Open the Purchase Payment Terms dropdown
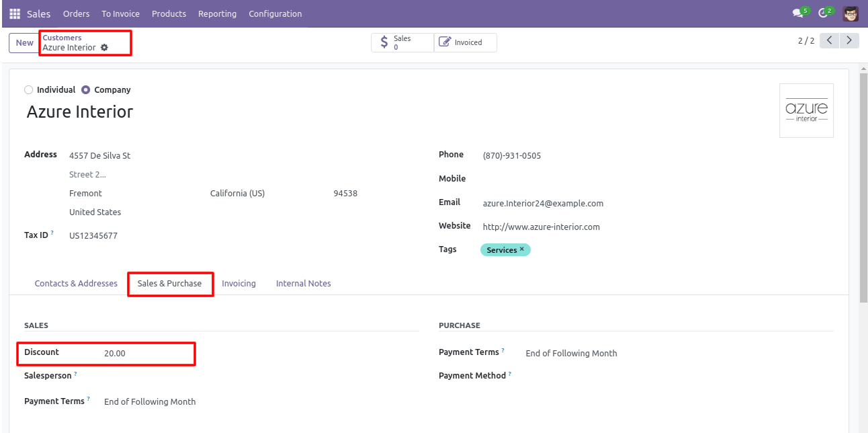This screenshot has height=433, width=868. pos(679,354)
